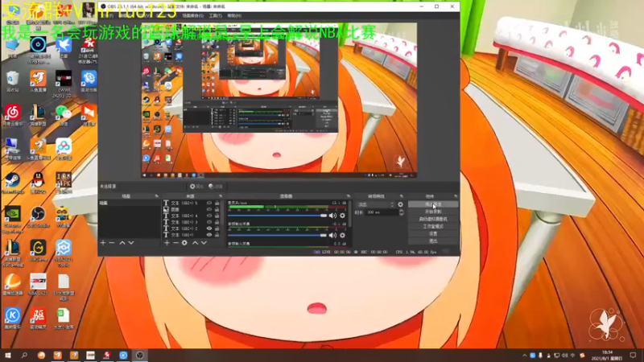Pop out the Scenes dock panel

tap(156, 196)
